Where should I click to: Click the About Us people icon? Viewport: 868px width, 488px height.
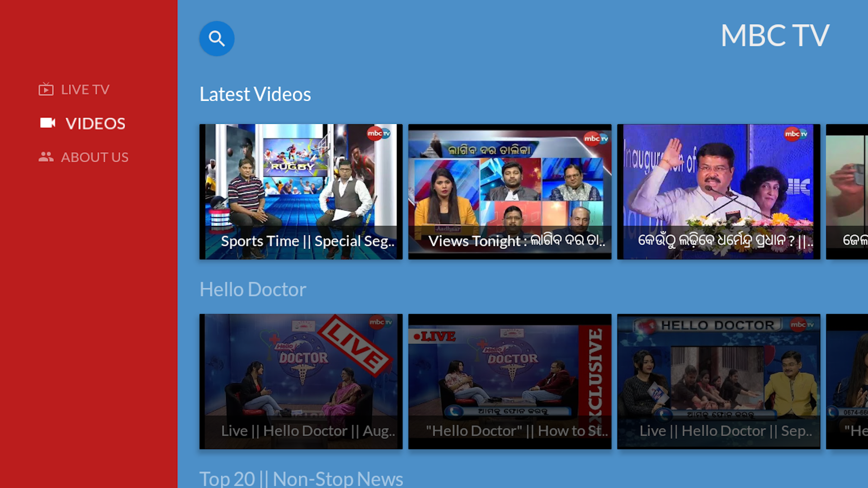pyautogui.click(x=46, y=157)
